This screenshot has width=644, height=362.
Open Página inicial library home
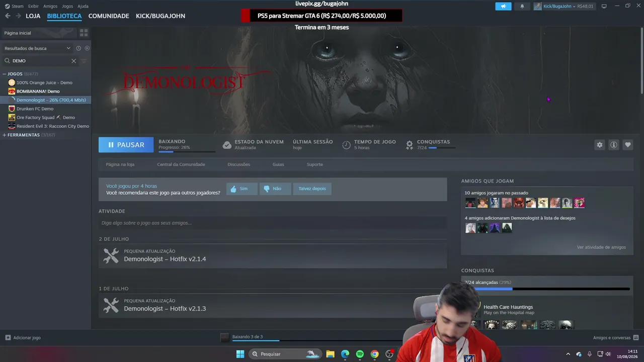[39, 33]
